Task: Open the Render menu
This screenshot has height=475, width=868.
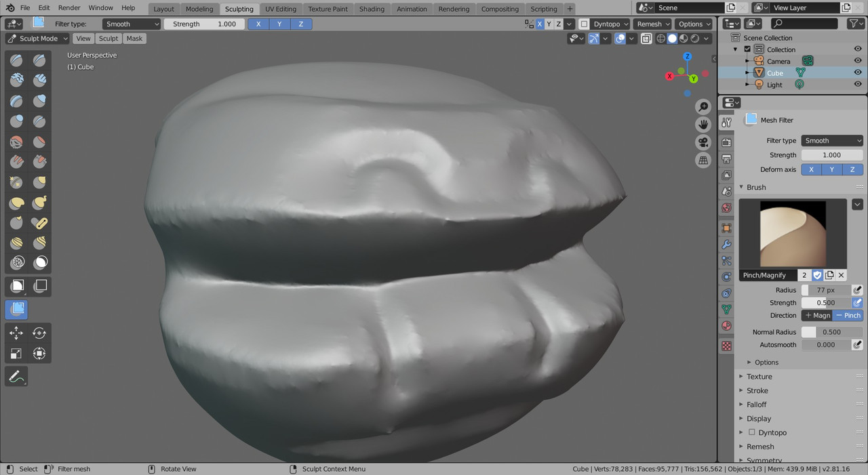Action: (69, 7)
